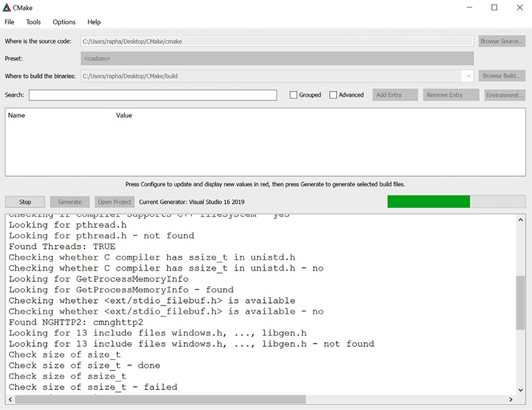
Task: Open the Help menu
Action: tap(94, 22)
